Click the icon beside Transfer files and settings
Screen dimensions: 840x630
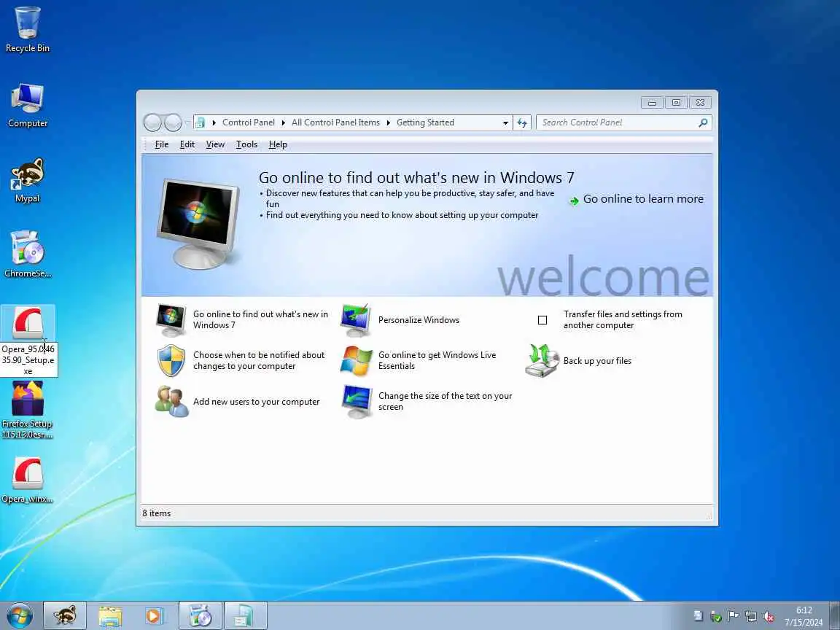[x=542, y=320]
